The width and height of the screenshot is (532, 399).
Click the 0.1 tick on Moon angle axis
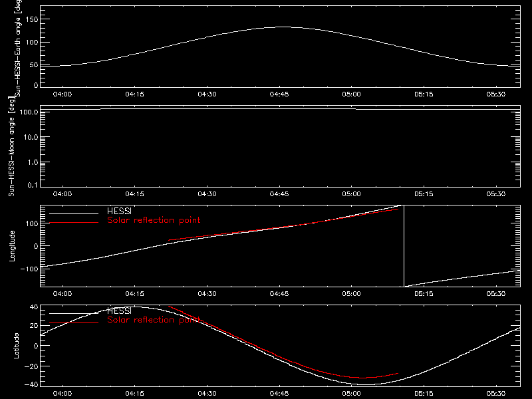pos(33,186)
